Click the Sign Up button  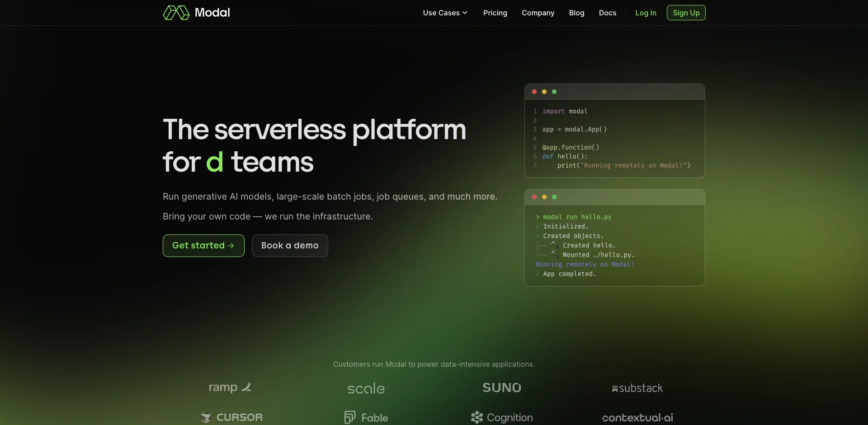click(686, 13)
